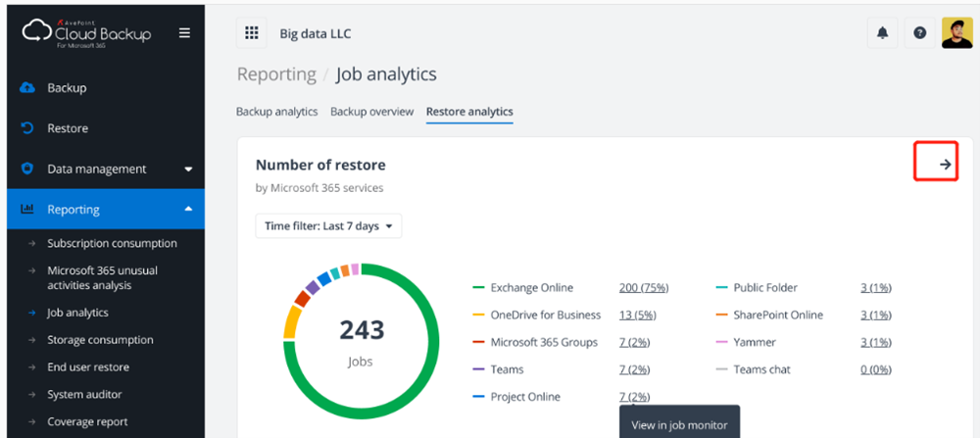Open the user profile avatar

(x=957, y=33)
